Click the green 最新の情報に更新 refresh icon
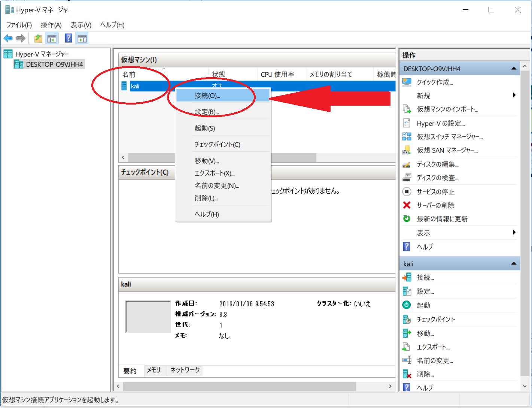The image size is (532, 408). (x=407, y=219)
